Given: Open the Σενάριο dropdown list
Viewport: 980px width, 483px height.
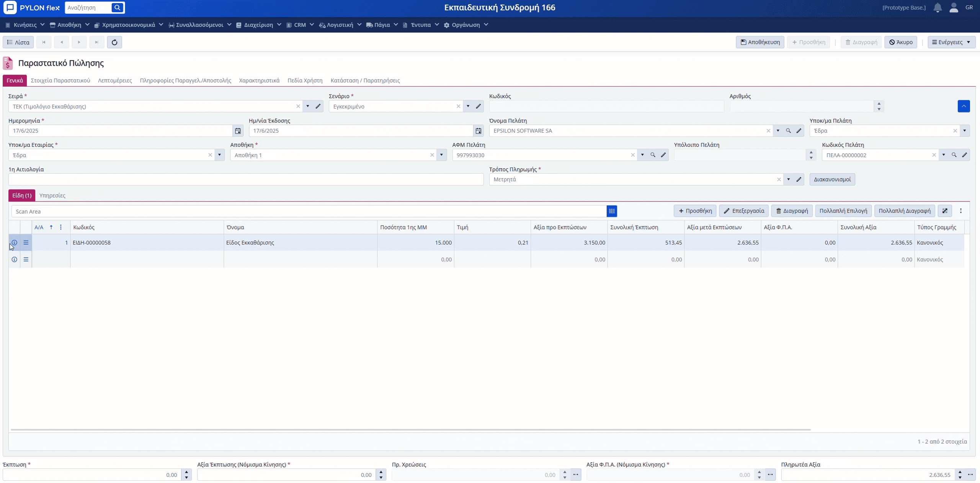Looking at the screenshot, I should (468, 106).
